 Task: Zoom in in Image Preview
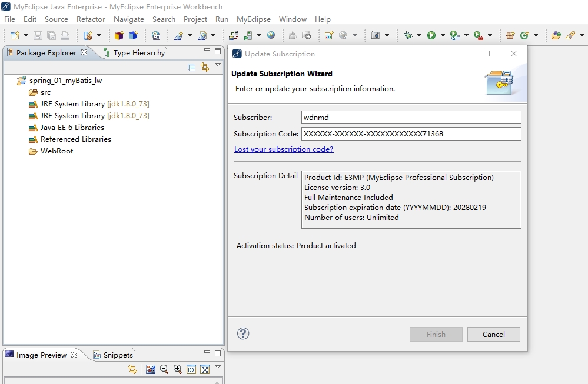(x=177, y=369)
